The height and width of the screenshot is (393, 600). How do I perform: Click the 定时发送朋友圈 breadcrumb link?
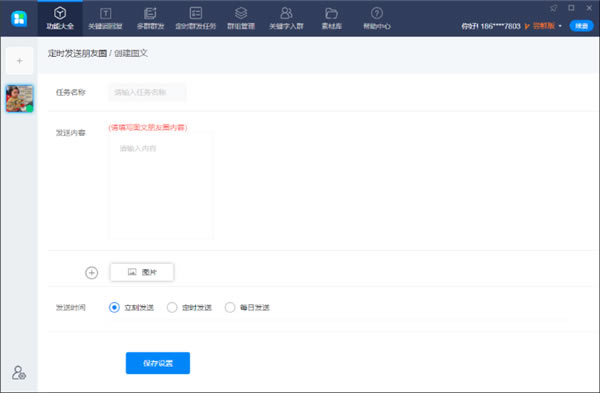(77, 53)
